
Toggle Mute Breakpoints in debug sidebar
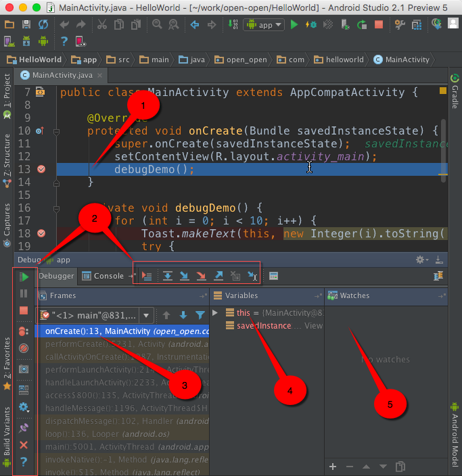(x=24, y=349)
